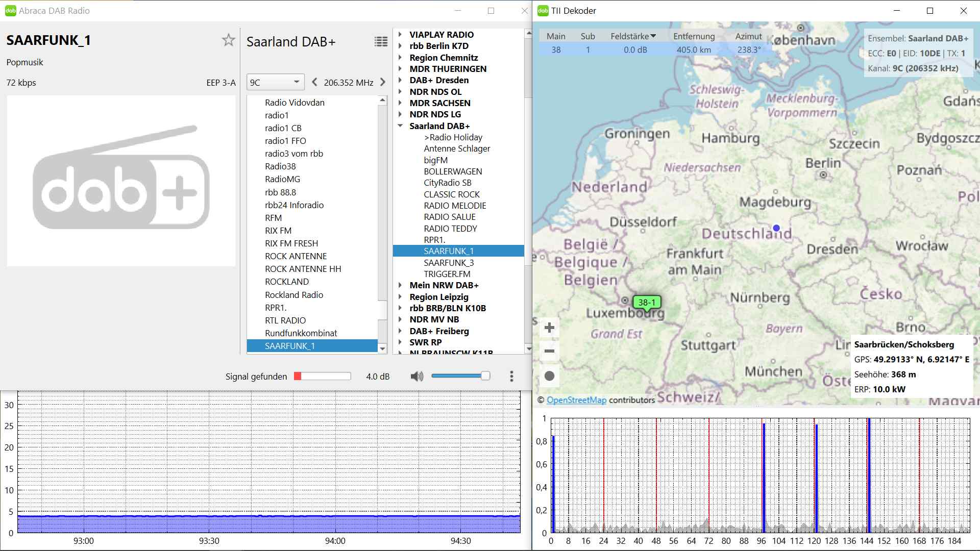The image size is (980, 551).
Task: Mute audio with the speaker icon
Action: coord(416,377)
